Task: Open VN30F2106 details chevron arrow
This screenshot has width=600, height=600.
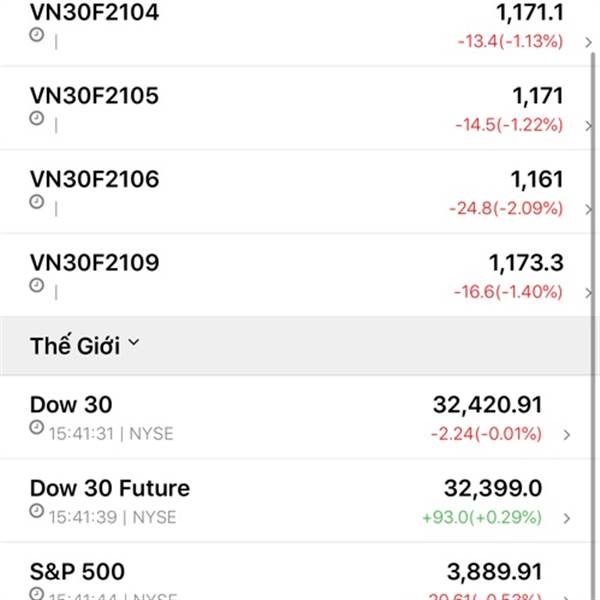Action: click(589, 209)
